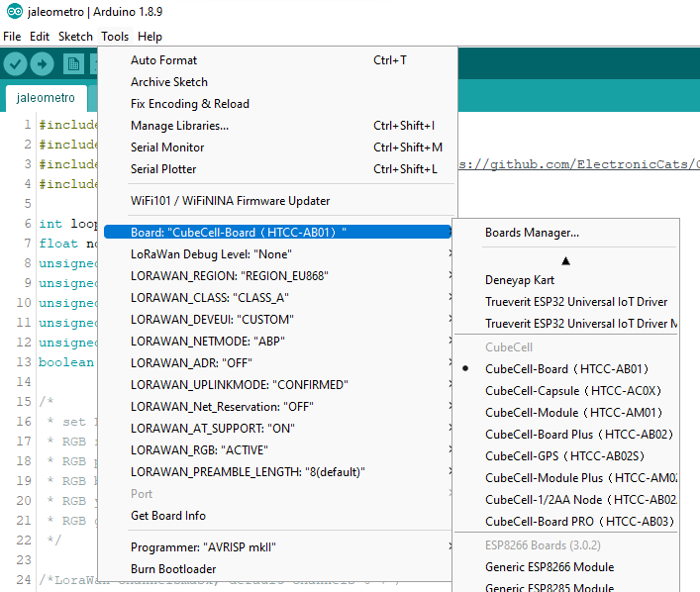
Task: Open the Help menu
Action: (x=150, y=37)
